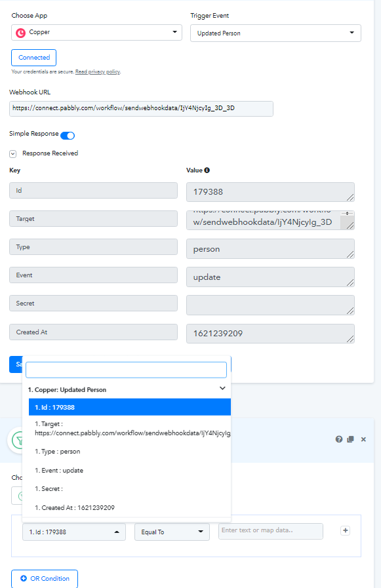This screenshot has height=588, width=381.
Task: Open the Read privacy policy link
Action: [98, 71]
